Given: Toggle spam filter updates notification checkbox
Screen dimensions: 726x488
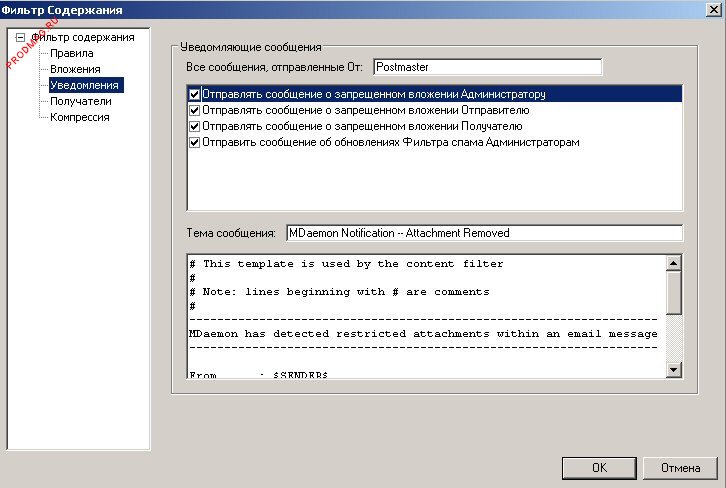Looking at the screenshot, I should [x=195, y=143].
